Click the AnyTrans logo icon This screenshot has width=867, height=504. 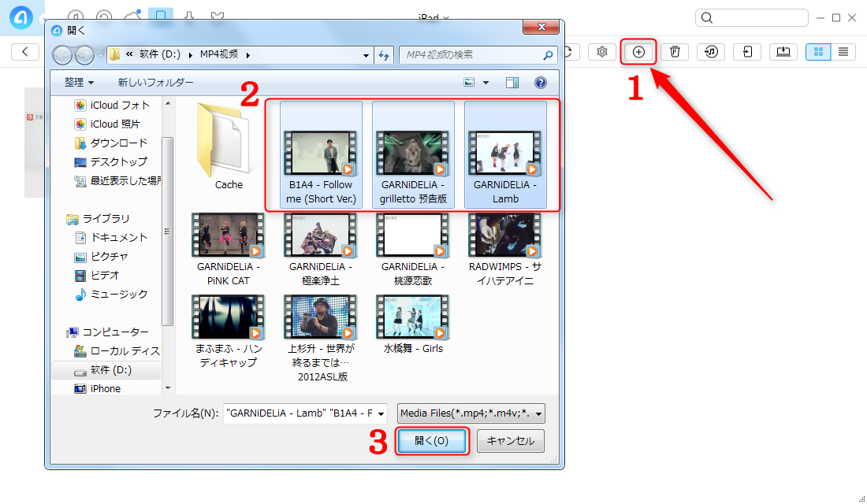(21, 17)
